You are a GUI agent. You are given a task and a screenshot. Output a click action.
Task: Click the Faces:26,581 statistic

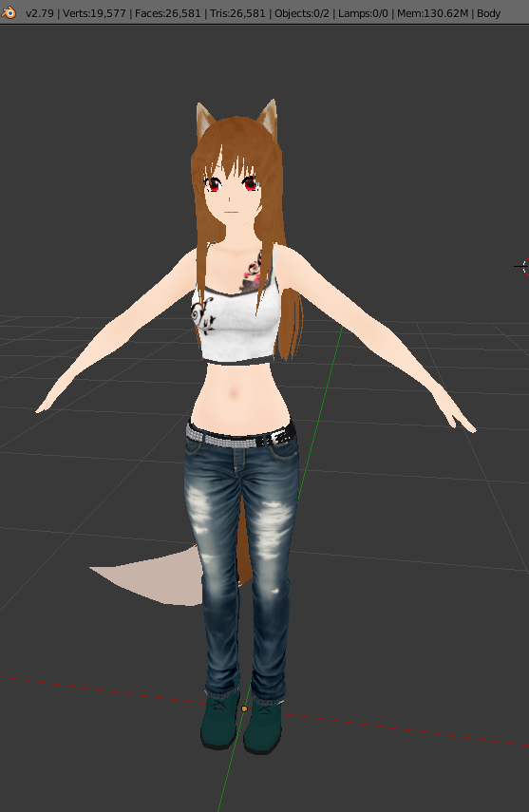pyautogui.click(x=168, y=13)
